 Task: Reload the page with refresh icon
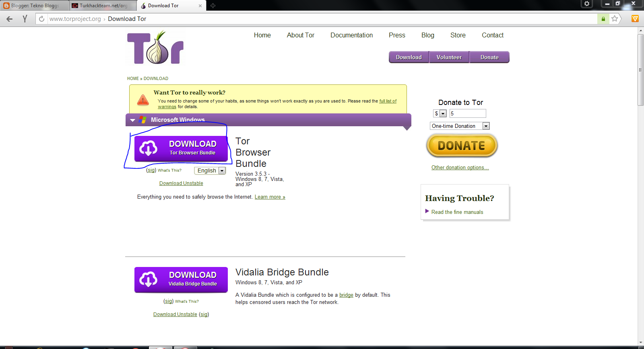[41, 19]
